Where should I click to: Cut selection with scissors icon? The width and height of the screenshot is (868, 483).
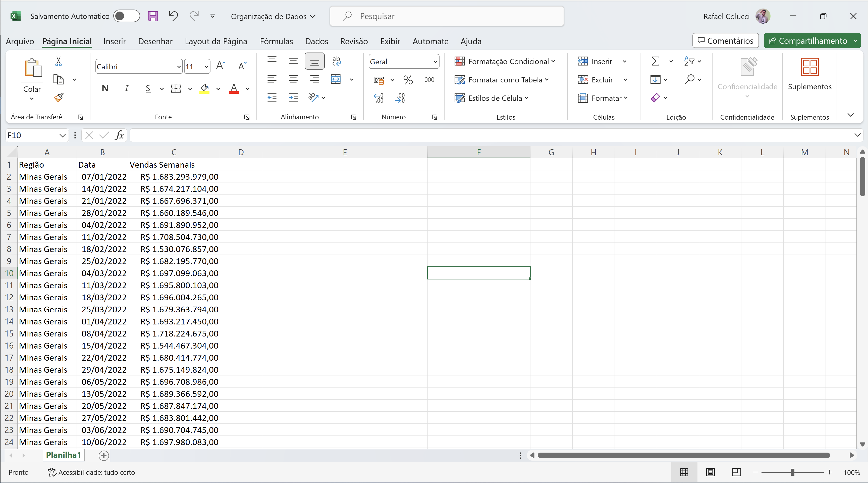point(58,61)
